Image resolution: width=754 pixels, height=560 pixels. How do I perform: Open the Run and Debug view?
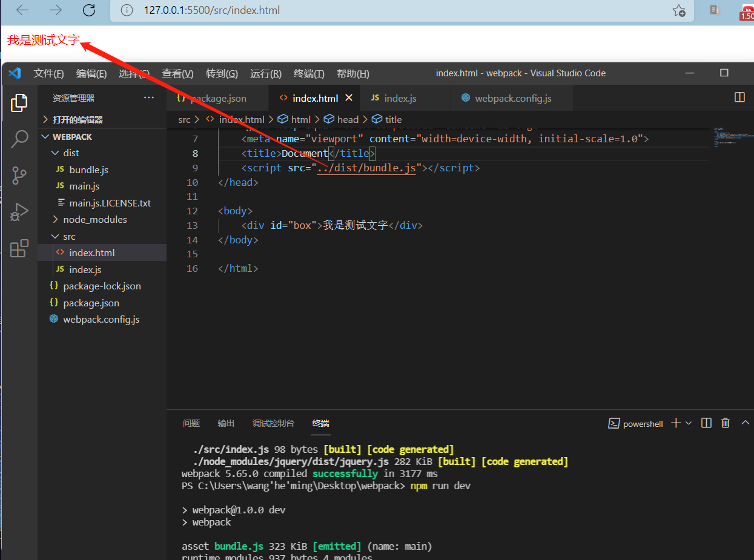19,212
